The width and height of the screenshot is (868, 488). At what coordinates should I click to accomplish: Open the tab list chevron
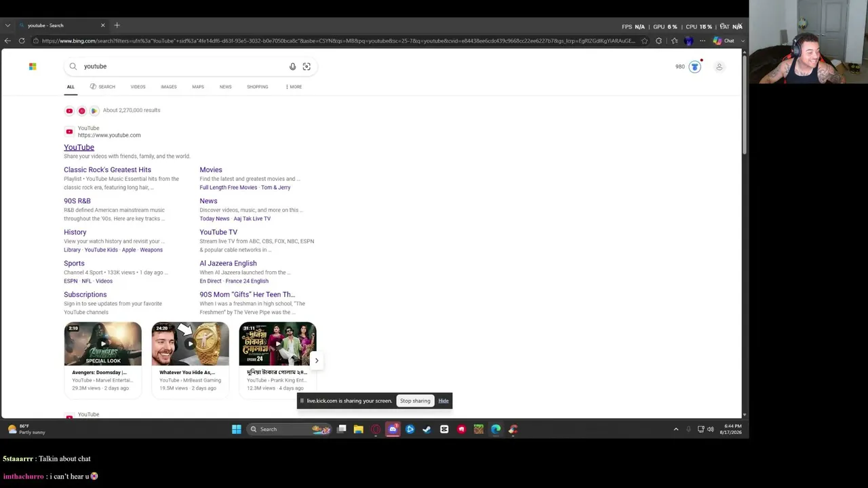[7, 26]
